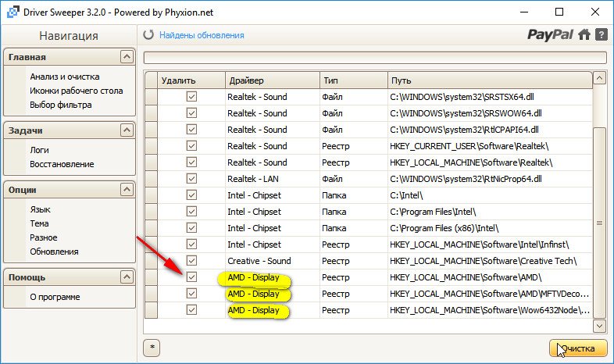The image size is (614, 364).
Task: Click the refresh updates spinner icon
Action: 149,35
